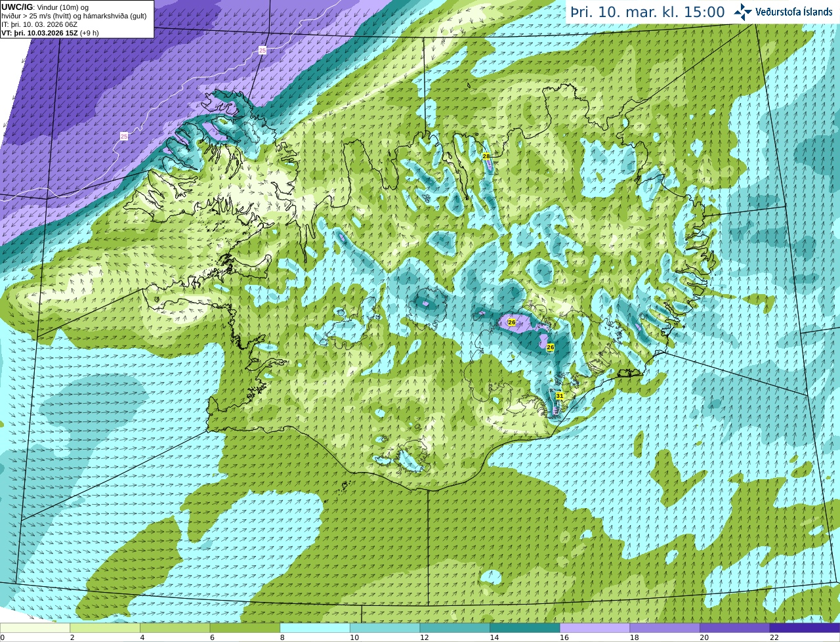This screenshot has height=642, width=840.
Task: Click the legend scale value 18
Action: tap(635, 637)
